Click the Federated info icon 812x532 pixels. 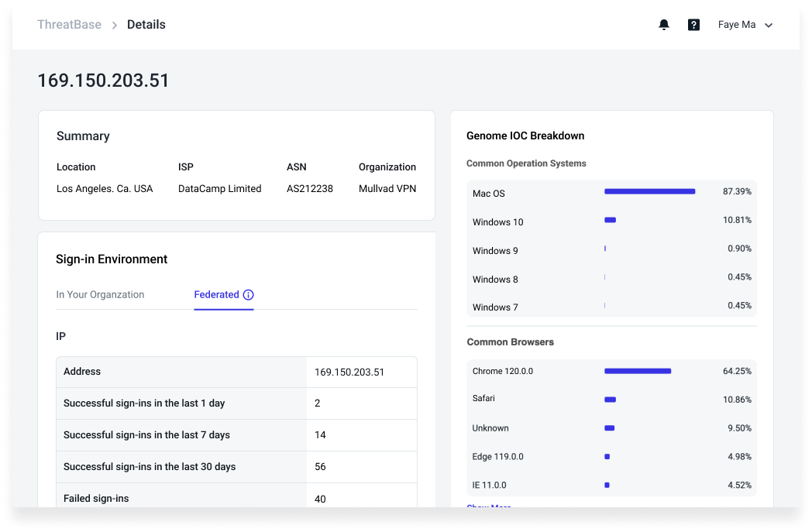[x=249, y=294]
